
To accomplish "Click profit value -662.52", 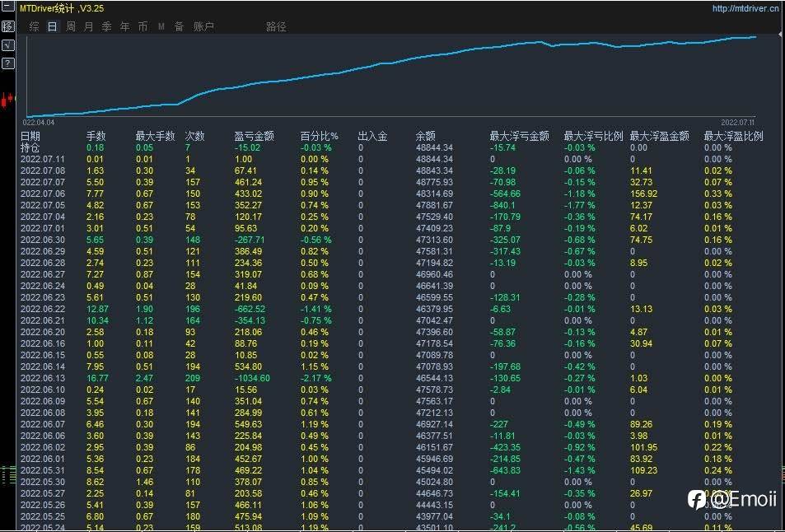I will point(250,310).
